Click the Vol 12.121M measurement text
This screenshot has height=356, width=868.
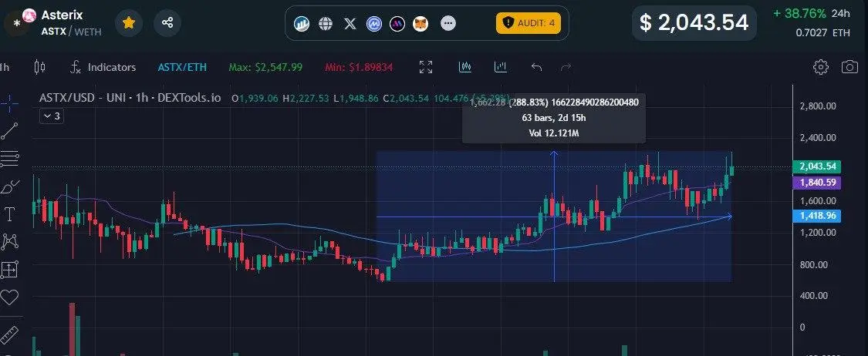click(553, 133)
